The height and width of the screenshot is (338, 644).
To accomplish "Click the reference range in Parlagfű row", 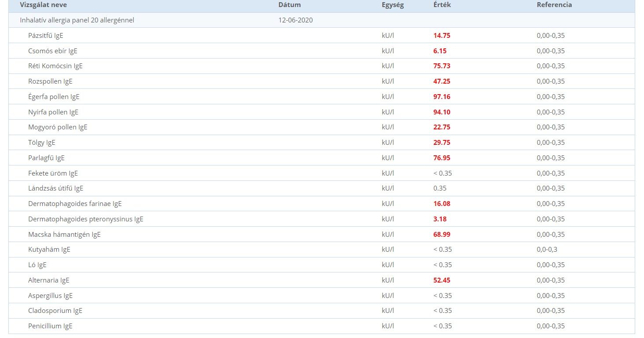I will 551,158.
